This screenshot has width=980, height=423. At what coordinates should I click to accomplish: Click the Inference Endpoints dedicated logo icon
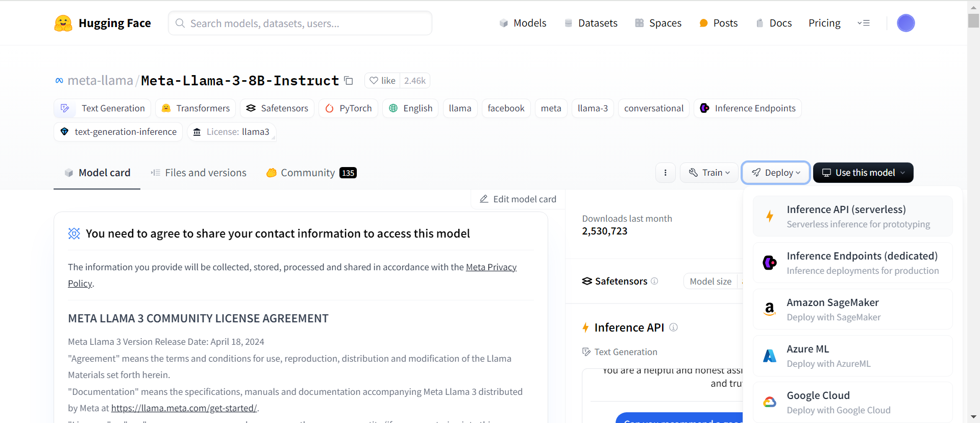(x=770, y=263)
